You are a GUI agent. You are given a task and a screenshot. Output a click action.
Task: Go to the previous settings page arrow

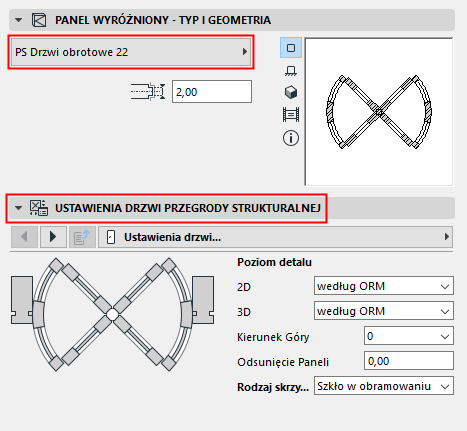(x=24, y=237)
